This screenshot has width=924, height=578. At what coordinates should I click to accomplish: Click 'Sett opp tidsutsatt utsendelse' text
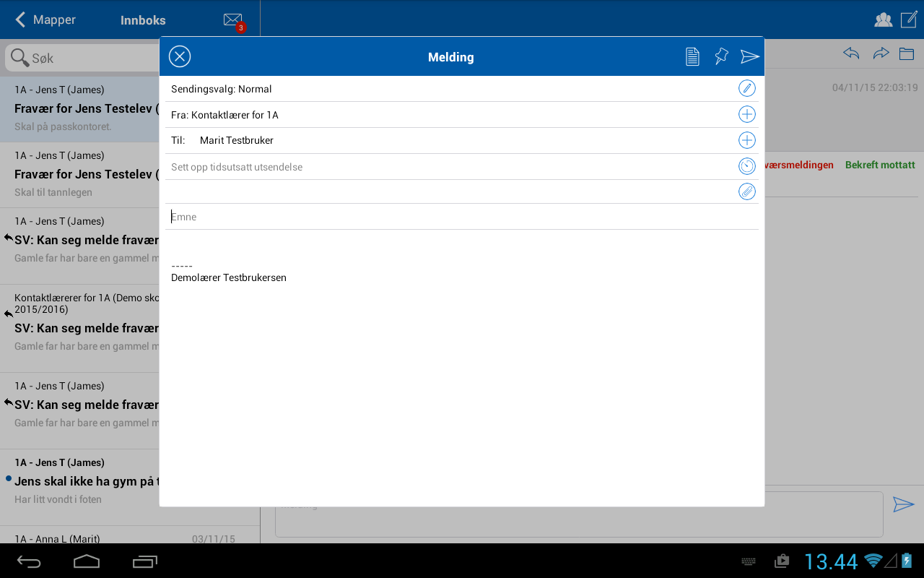(237, 167)
